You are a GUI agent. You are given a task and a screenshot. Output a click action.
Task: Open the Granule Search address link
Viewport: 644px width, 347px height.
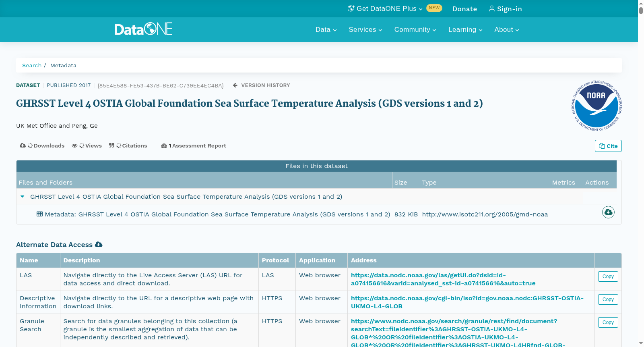tap(458, 332)
